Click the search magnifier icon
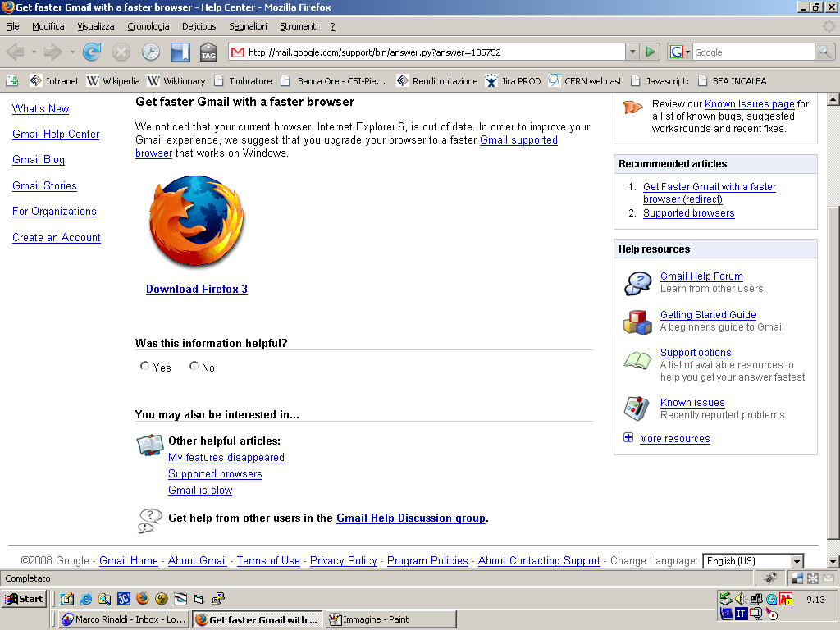 824,52
